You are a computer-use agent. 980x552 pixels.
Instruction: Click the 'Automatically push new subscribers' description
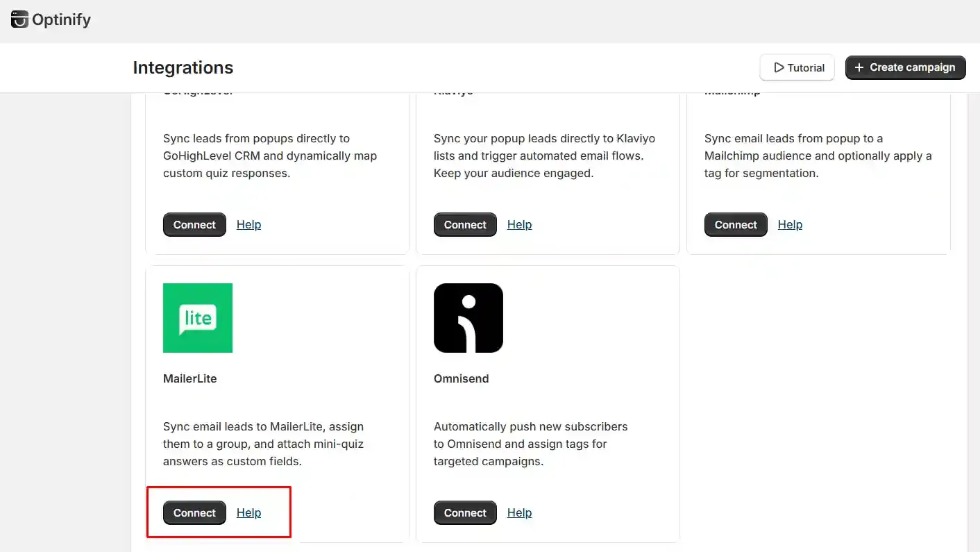coord(531,444)
